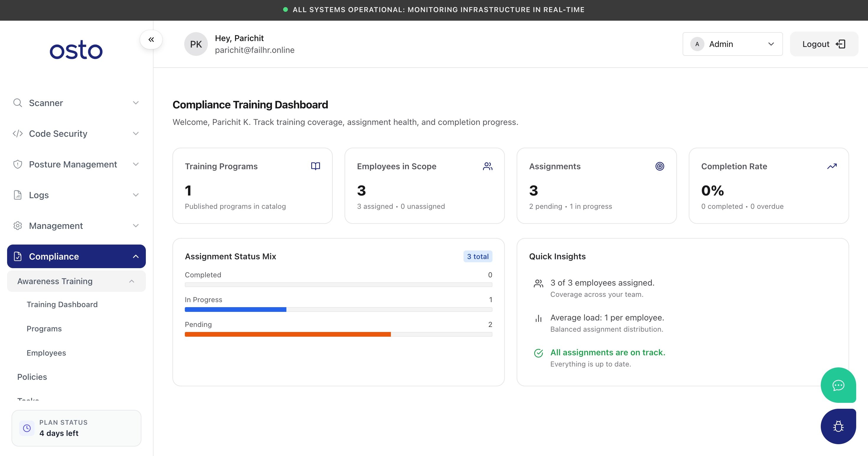Viewport: 868px width, 456px height.
Task: Click the people icon on Employees in Scope card
Action: click(x=487, y=166)
